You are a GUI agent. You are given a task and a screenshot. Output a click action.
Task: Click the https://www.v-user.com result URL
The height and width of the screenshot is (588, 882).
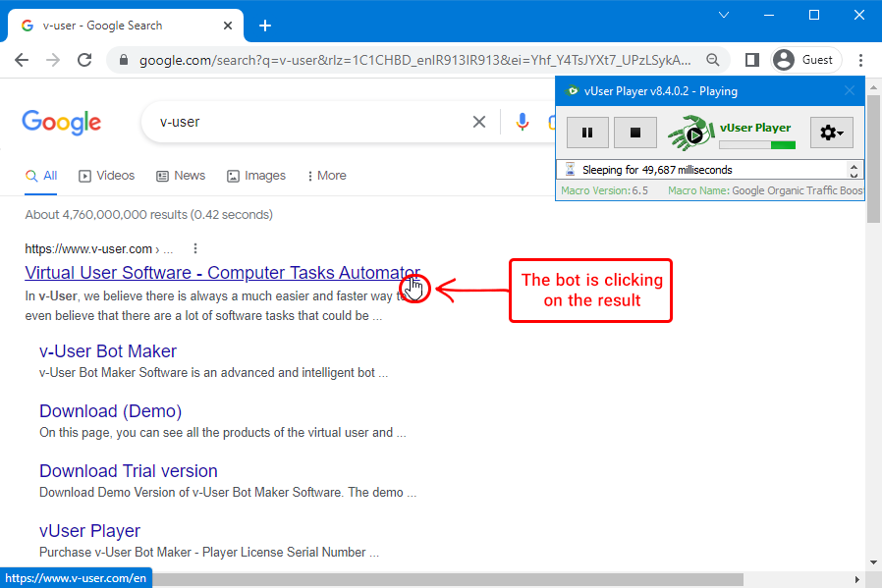[x=88, y=249]
